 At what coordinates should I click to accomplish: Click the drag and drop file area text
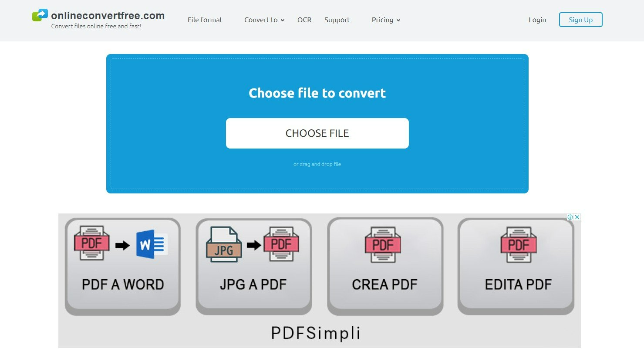click(317, 164)
